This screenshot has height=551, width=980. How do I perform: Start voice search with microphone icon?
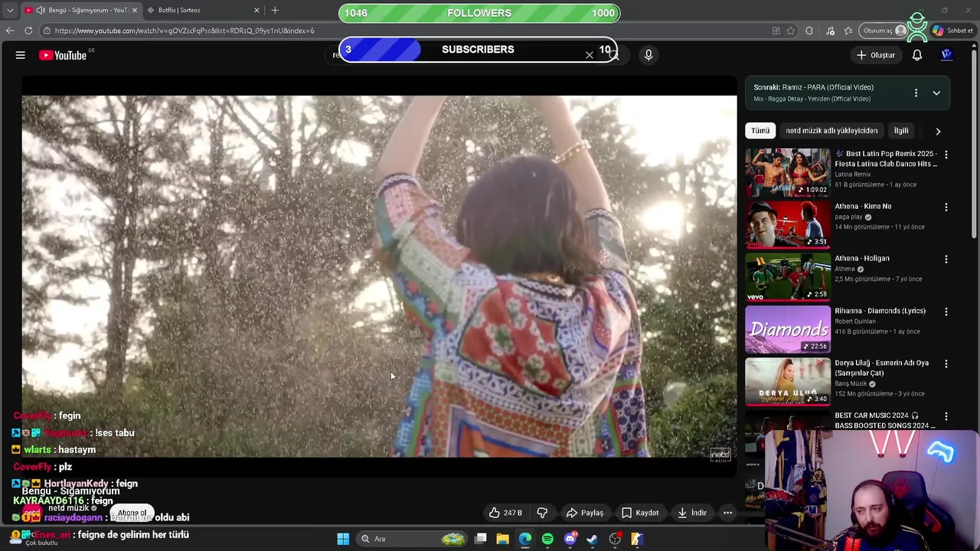click(x=648, y=55)
